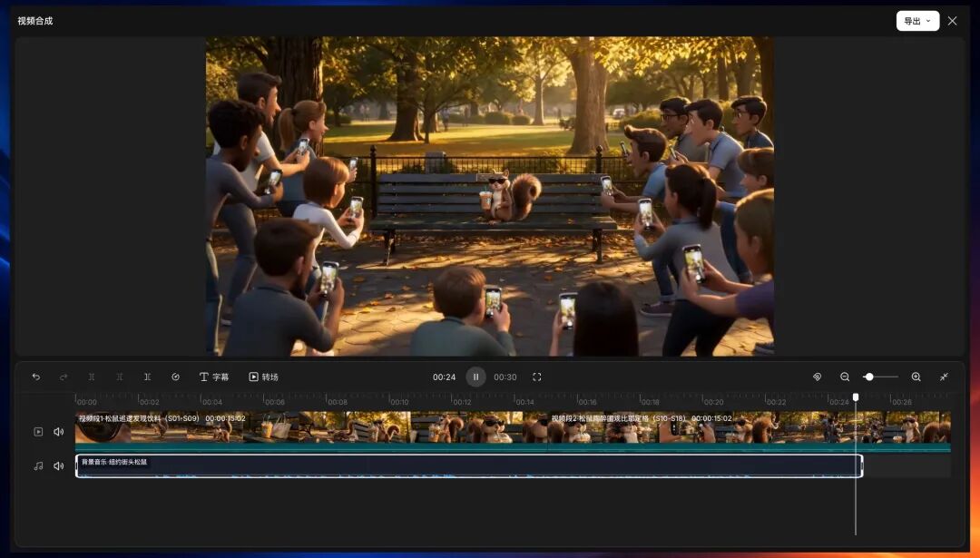The width and height of the screenshot is (980, 558).
Task: Pause playback with the center button
Action: 475,377
